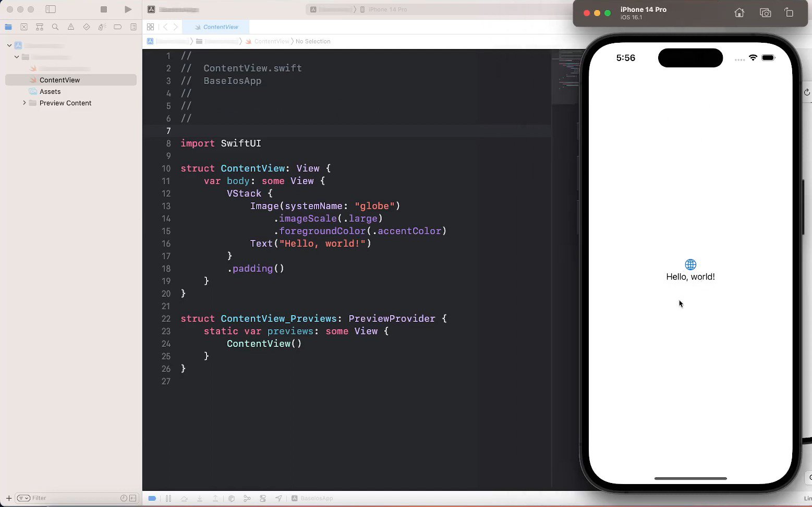
Task: Show only source-controlled files filter
Action: click(132, 498)
